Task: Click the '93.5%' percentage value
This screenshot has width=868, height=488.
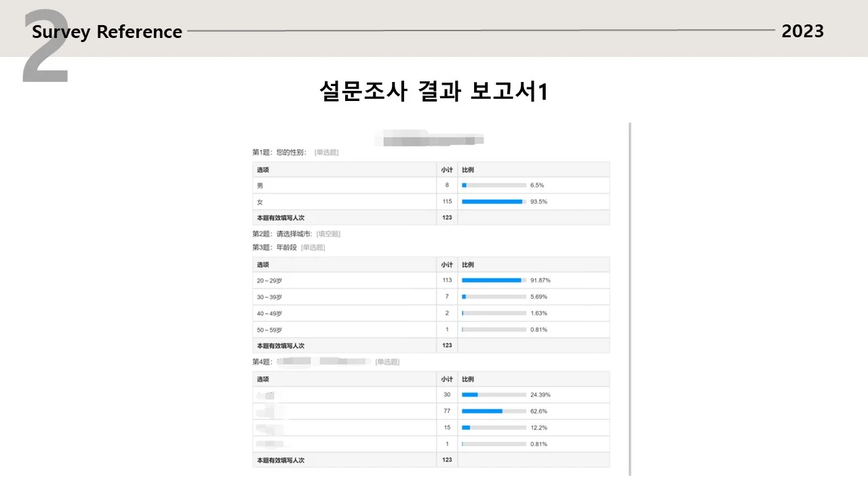Action: 538,201
